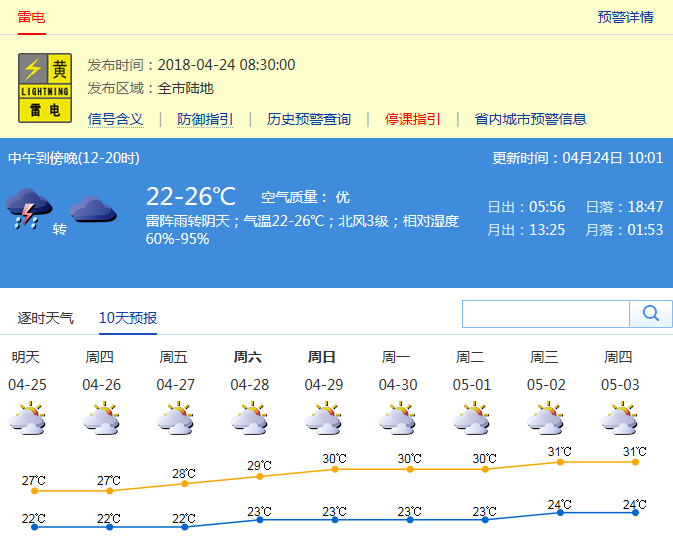The height and width of the screenshot is (546, 673).
Task: Click the 04-28 Saturday weather icon
Action: pyautogui.click(x=249, y=418)
